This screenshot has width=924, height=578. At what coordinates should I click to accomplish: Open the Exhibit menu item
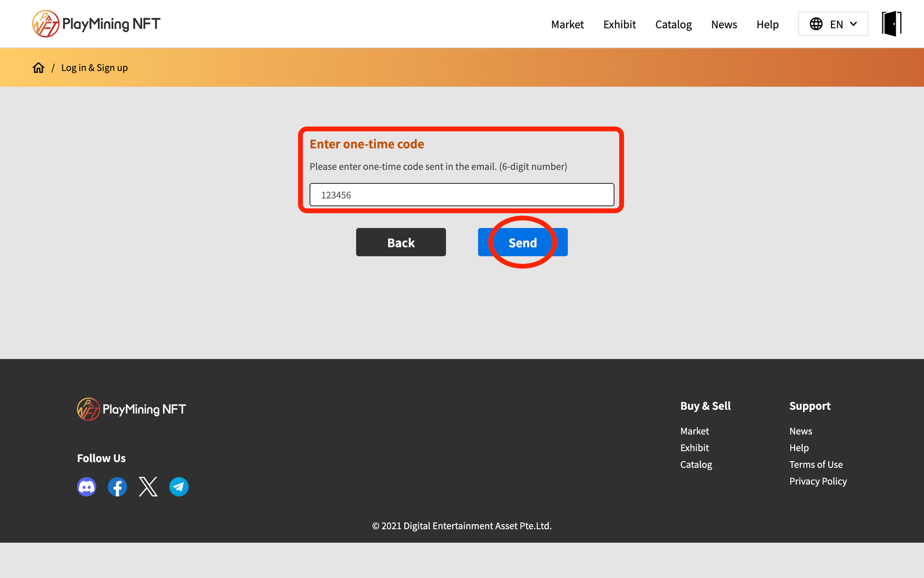coord(619,24)
